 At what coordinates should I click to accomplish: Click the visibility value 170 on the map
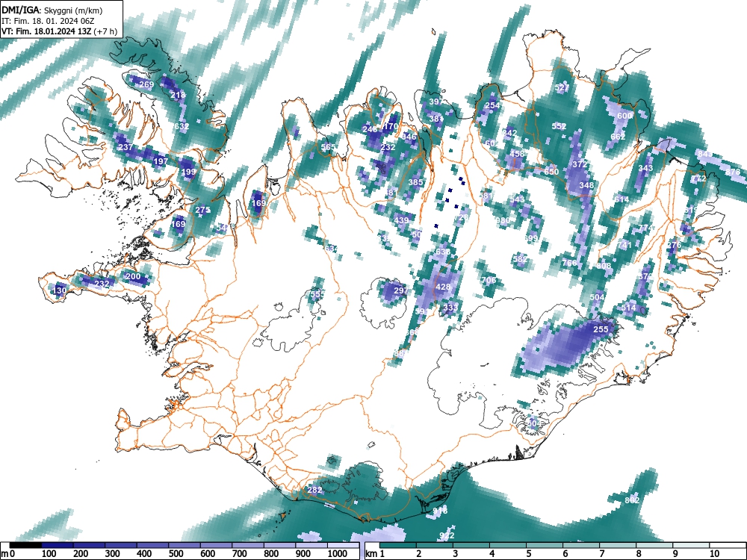click(x=391, y=126)
